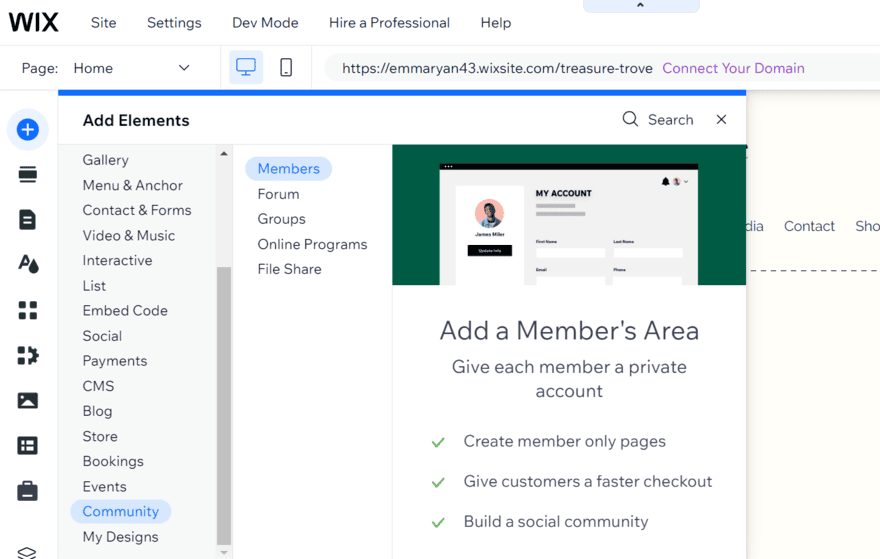Select Bookings in the elements list
Viewport: 880px width, 559px height.
pos(113,461)
